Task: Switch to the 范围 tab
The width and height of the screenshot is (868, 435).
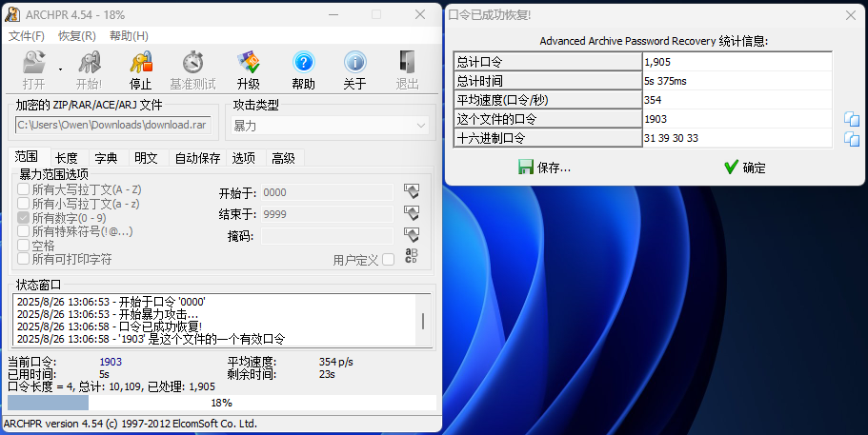Action: (x=27, y=157)
